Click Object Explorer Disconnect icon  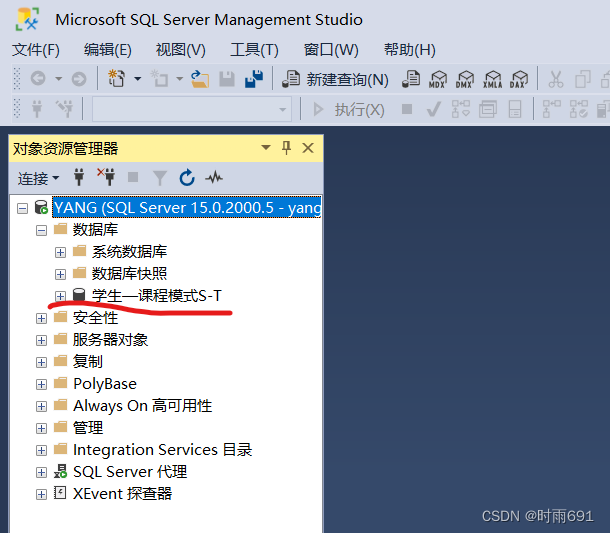(106, 177)
